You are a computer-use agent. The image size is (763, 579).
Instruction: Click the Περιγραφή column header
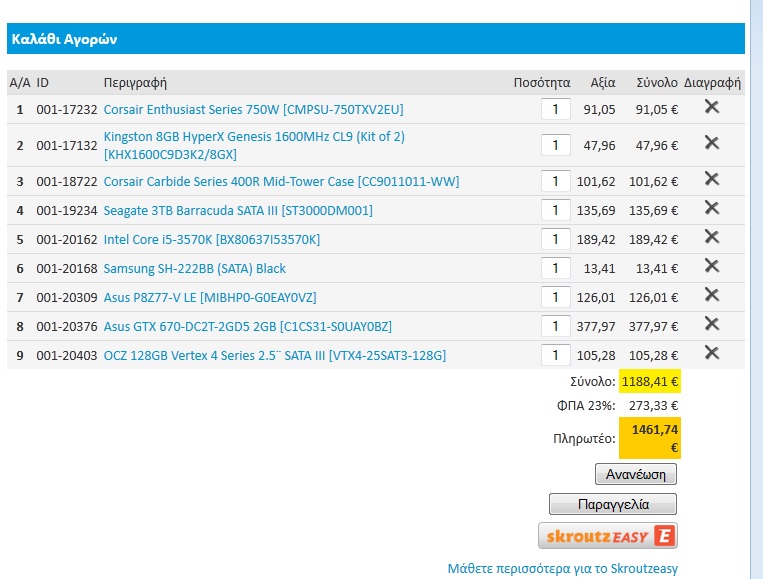click(135, 83)
